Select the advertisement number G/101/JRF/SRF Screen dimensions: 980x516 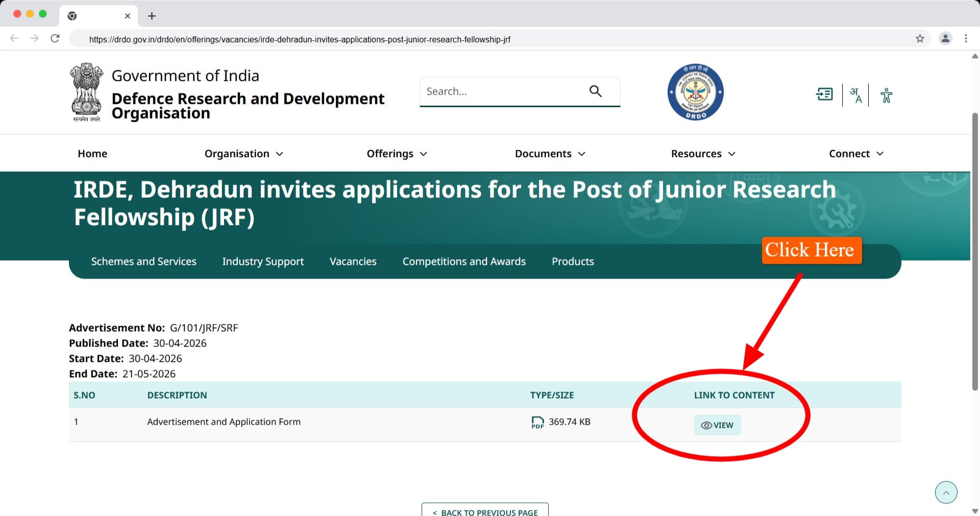pos(204,328)
